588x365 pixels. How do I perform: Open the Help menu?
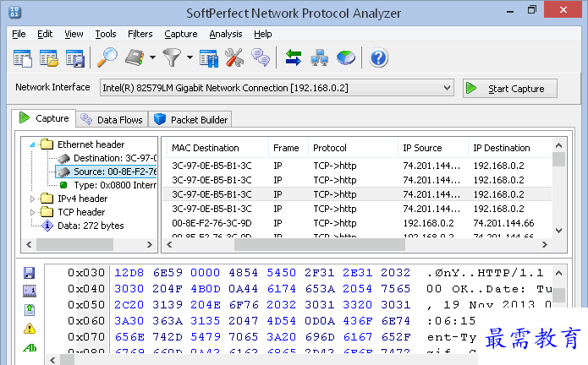(262, 34)
